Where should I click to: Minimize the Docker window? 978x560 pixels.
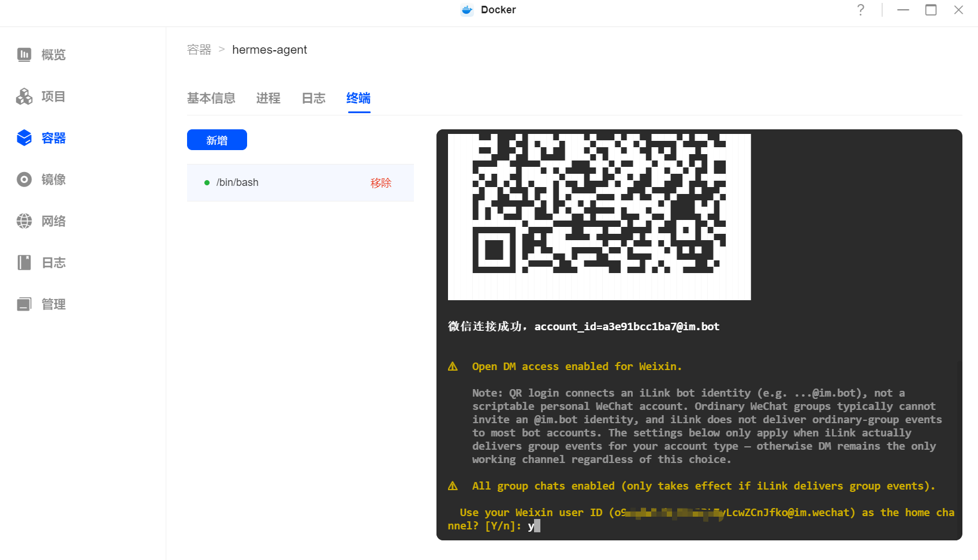tap(904, 10)
